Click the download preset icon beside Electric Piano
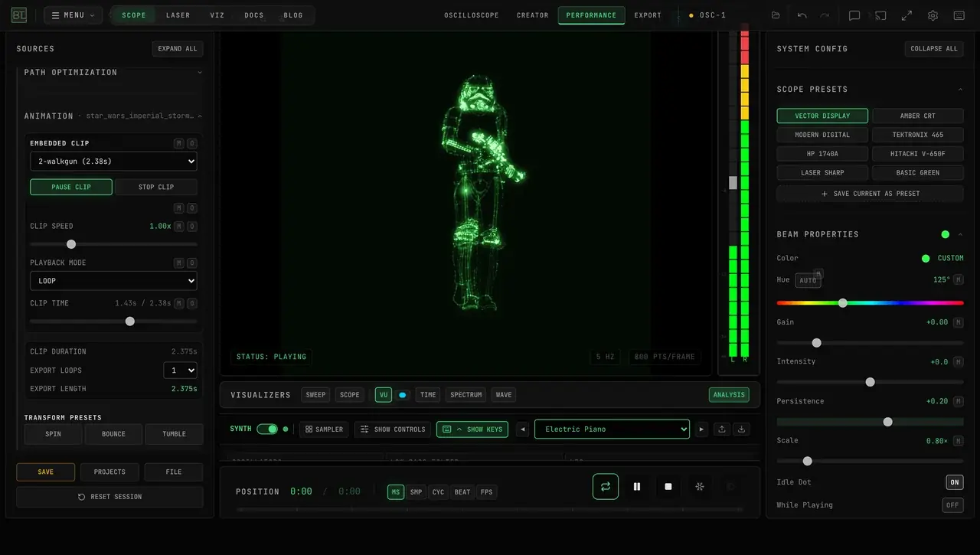Screen dimensions: 980x555 tap(740, 429)
